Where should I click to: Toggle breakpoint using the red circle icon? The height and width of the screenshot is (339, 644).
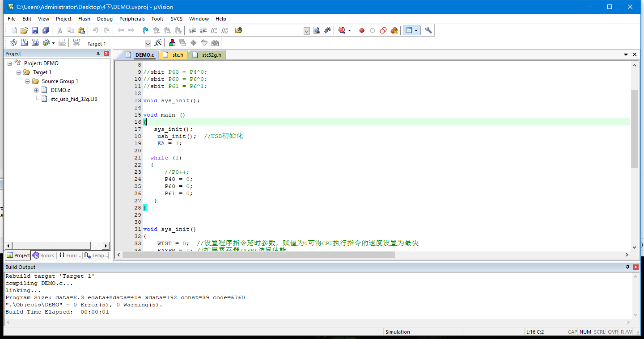tap(361, 30)
